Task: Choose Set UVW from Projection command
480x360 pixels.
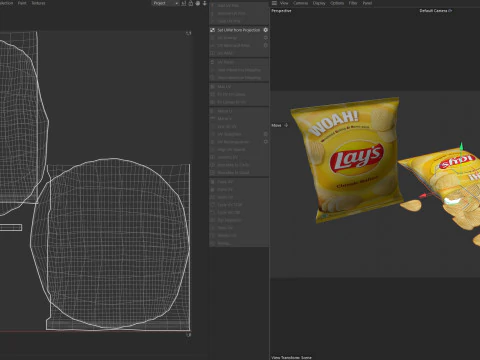Action: click(238, 30)
